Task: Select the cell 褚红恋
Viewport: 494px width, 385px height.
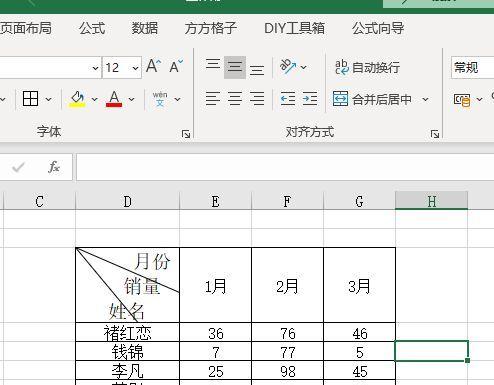Action: pyautogui.click(x=128, y=332)
